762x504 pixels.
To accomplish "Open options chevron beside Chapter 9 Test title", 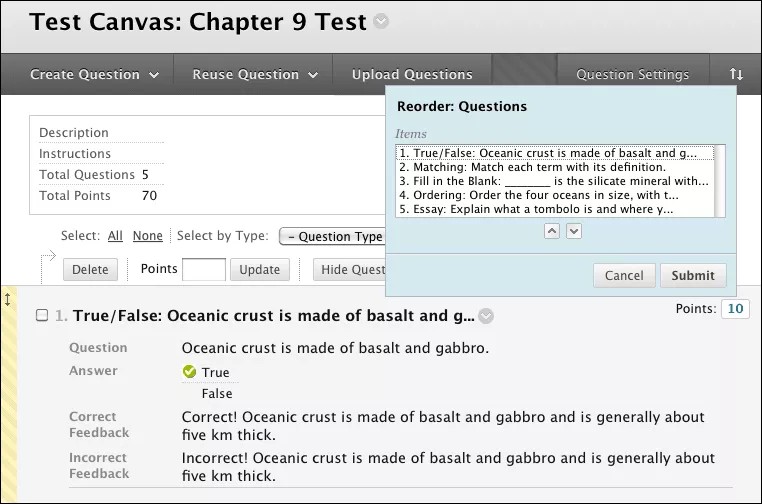I will point(381,21).
